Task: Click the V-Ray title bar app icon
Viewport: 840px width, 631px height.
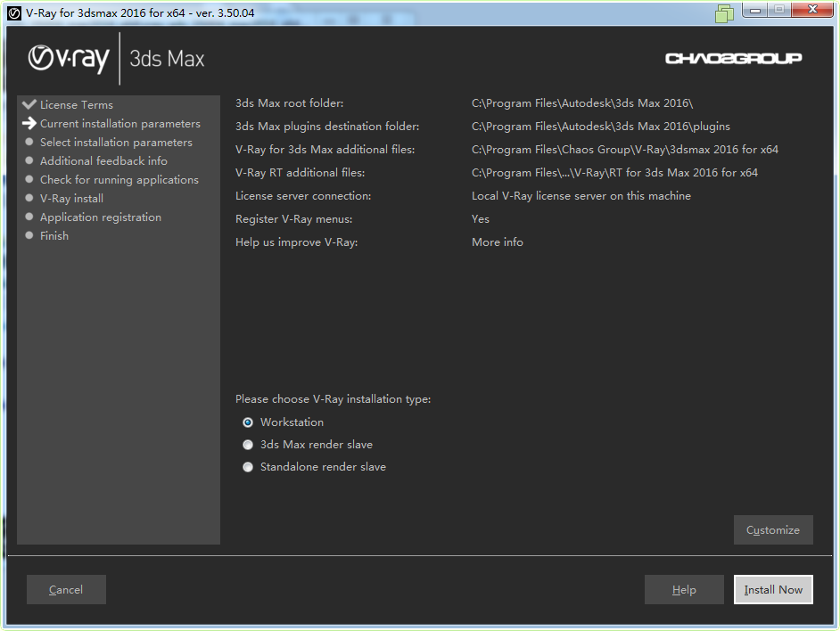Action: tap(14, 12)
